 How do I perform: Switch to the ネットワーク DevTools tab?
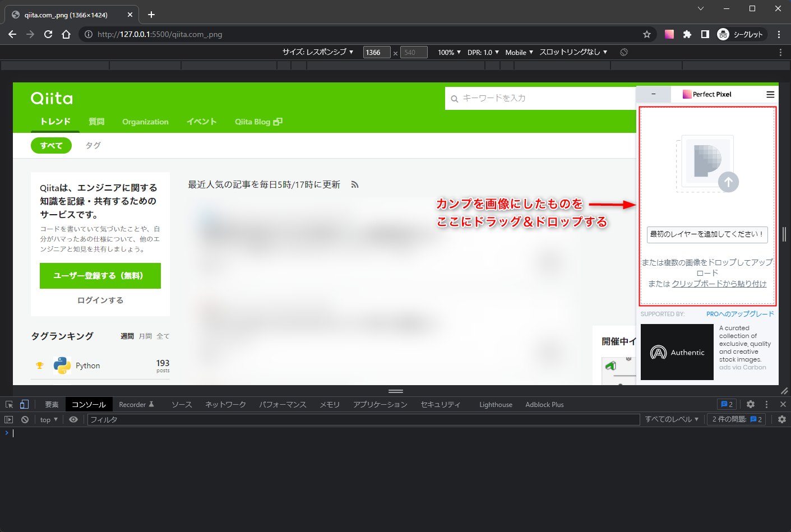[225, 404]
